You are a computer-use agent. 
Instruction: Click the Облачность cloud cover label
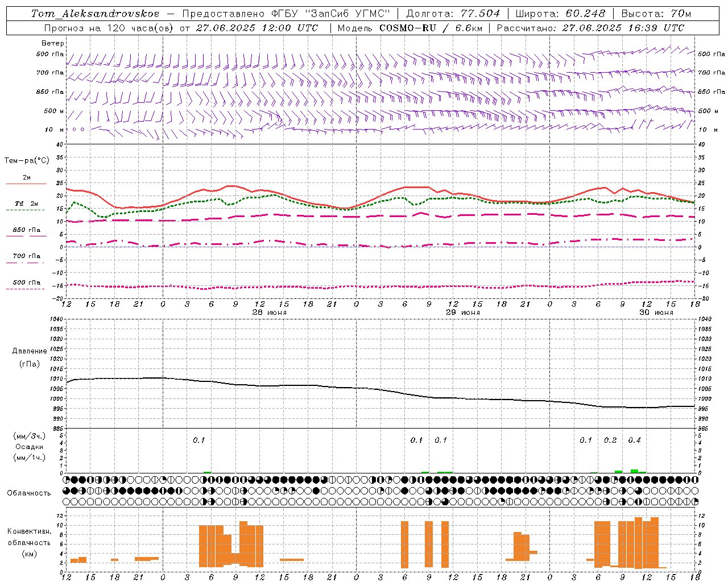point(29,493)
